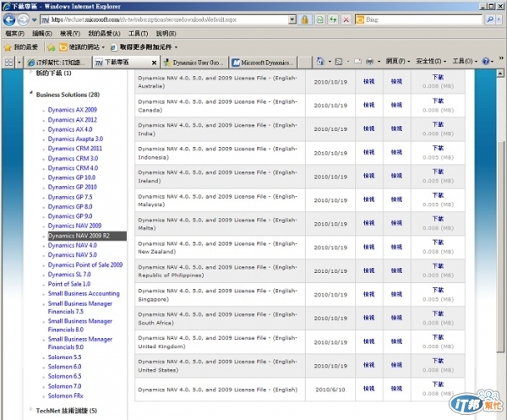Open 取得更多附加元件 add-ons link
The height and width of the screenshot is (420, 507).
click(x=144, y=47)
